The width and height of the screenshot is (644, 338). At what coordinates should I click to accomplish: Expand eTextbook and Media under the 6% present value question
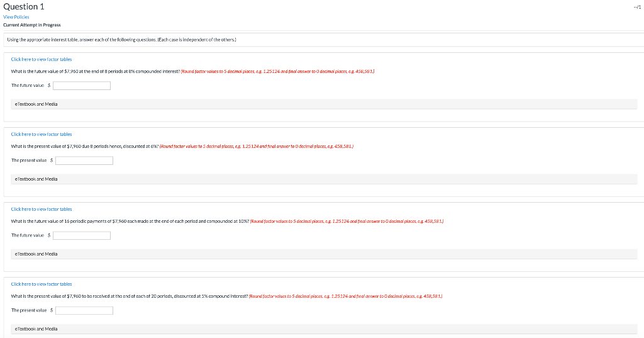coord(324,179)
